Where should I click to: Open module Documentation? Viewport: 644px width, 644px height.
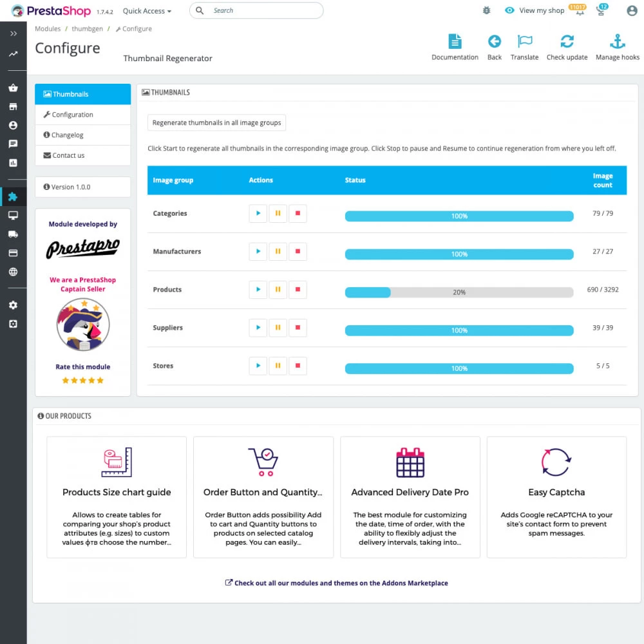pyautogui.click(x=455, y=48)
